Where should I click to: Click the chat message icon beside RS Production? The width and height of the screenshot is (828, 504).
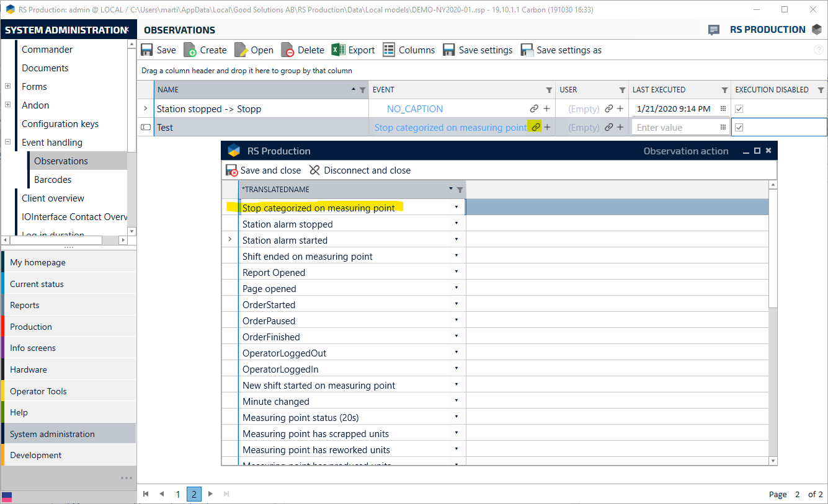pos(714,30)
